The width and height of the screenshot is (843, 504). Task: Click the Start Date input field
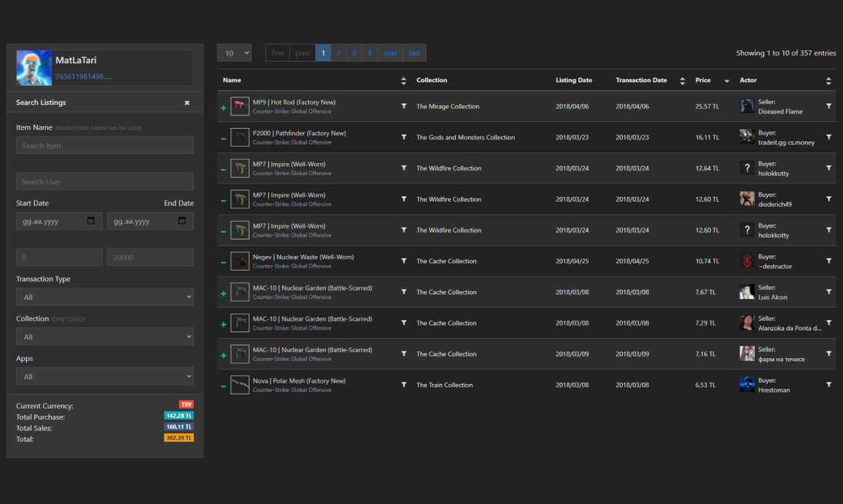[59, 221]
